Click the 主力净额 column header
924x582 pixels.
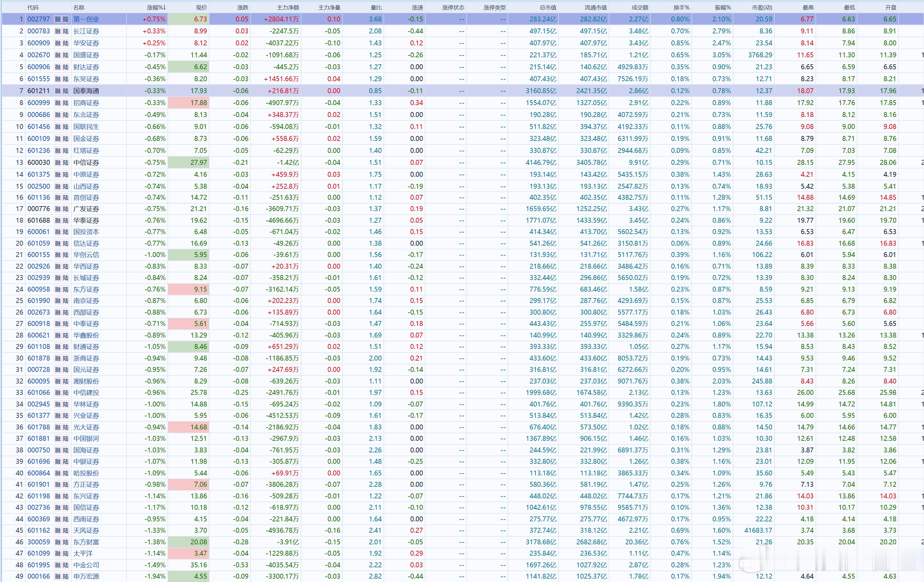tap(288, 8)
